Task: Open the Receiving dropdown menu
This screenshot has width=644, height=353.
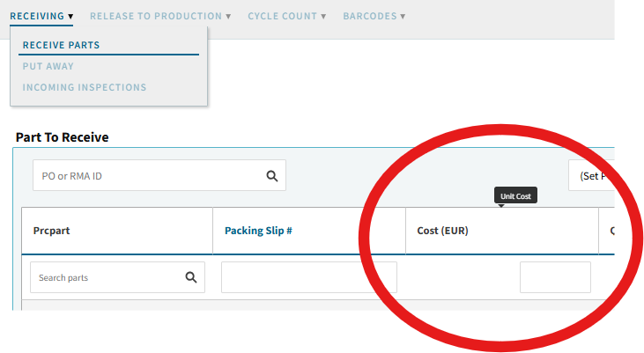Action: [x=41, y=16]
